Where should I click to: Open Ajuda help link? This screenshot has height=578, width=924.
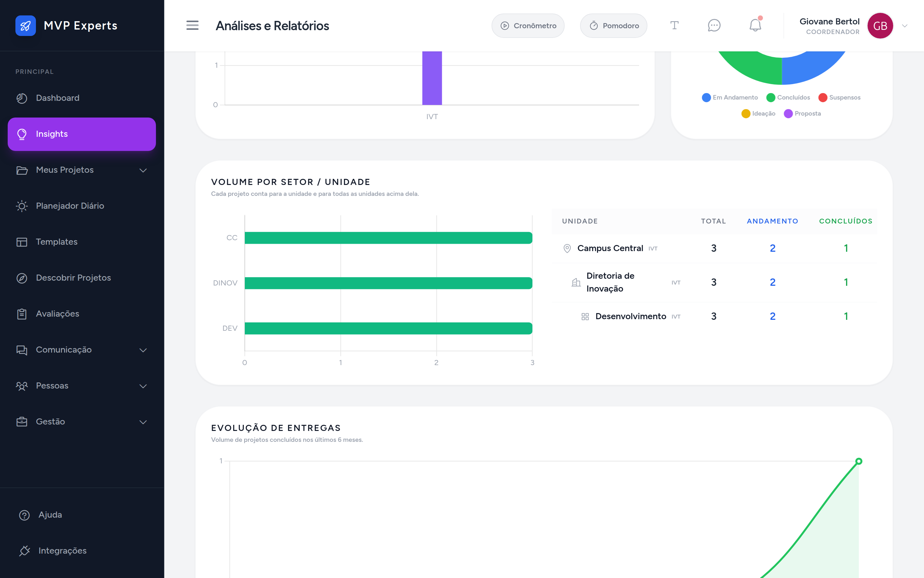[x=82, y=515]
